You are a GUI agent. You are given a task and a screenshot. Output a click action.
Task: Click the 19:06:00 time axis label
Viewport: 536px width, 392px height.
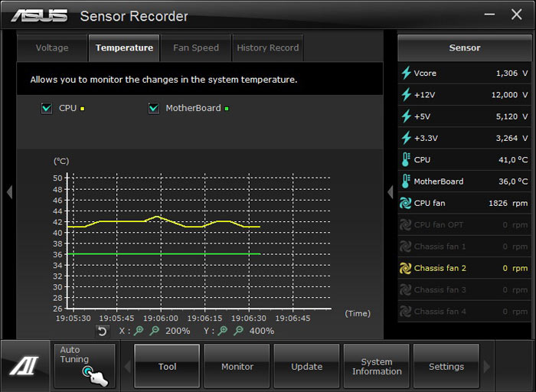(161, 318)
